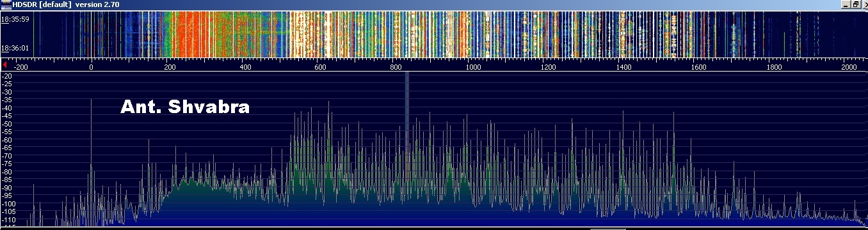Tune to 800 on the frequency scale
The height and width of the screenshot is (230, 868).
click(396, 66)
